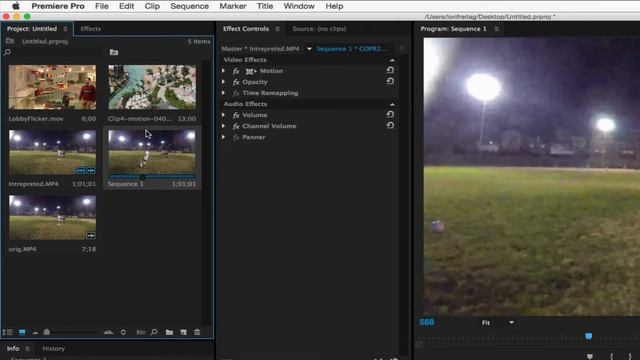Open Effect Controls panel menu

click(278, 29)
